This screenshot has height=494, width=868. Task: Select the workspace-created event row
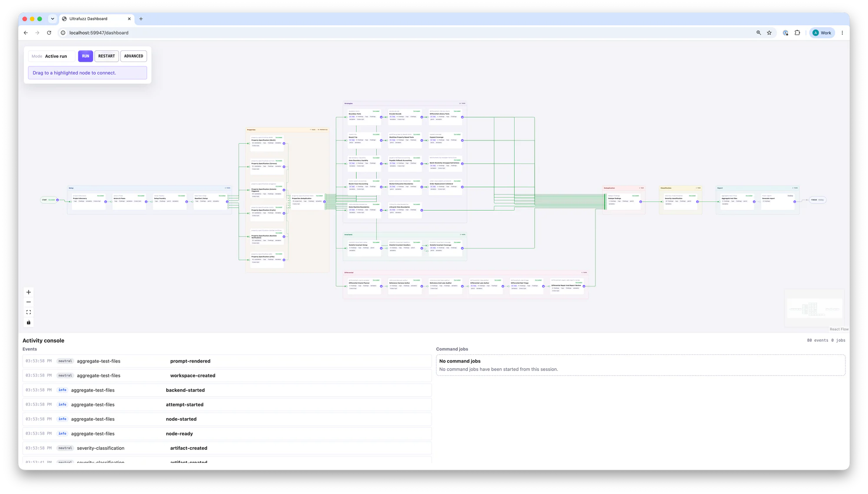pos(227,376)
